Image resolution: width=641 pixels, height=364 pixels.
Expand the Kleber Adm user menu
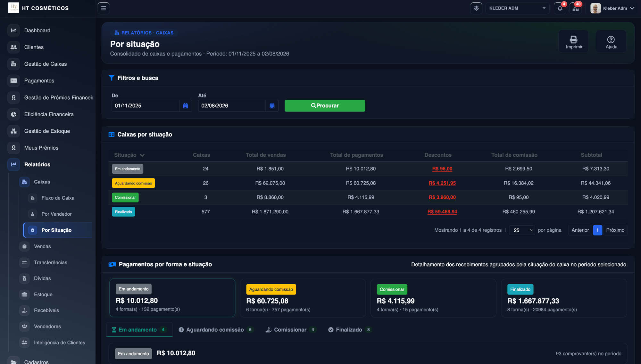click(x=612, y=8)
